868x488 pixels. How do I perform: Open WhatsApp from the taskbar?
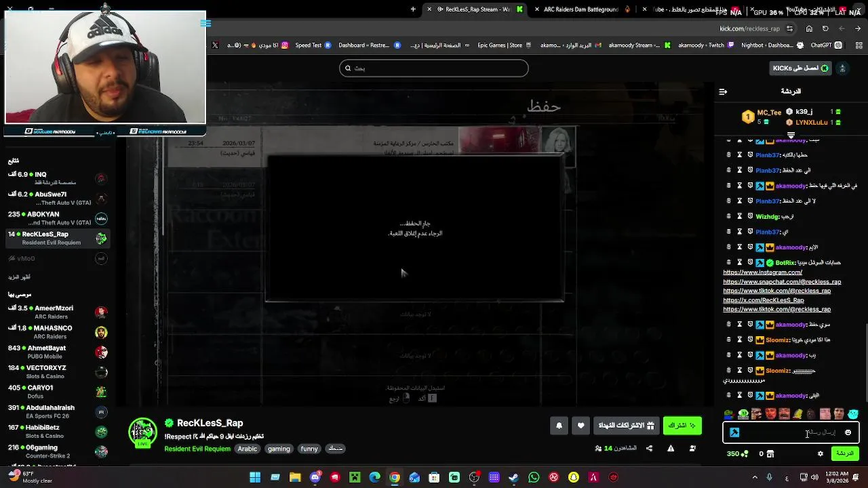tap(534, 477)
